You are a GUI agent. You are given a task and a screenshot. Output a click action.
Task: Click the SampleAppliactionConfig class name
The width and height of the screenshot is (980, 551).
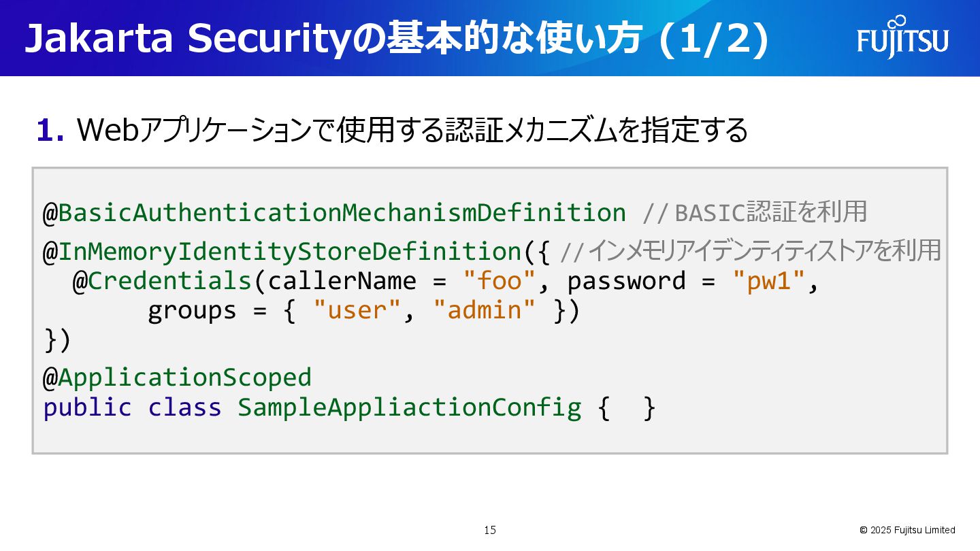tap(410, 407)
